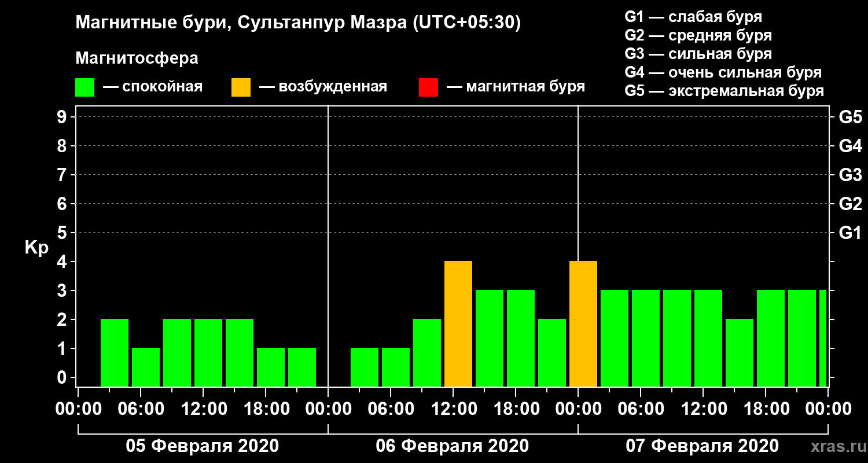Click the '06 Февраля 2020' date label
This screenshot has width=868, height=463.
[x=453, y=446]
